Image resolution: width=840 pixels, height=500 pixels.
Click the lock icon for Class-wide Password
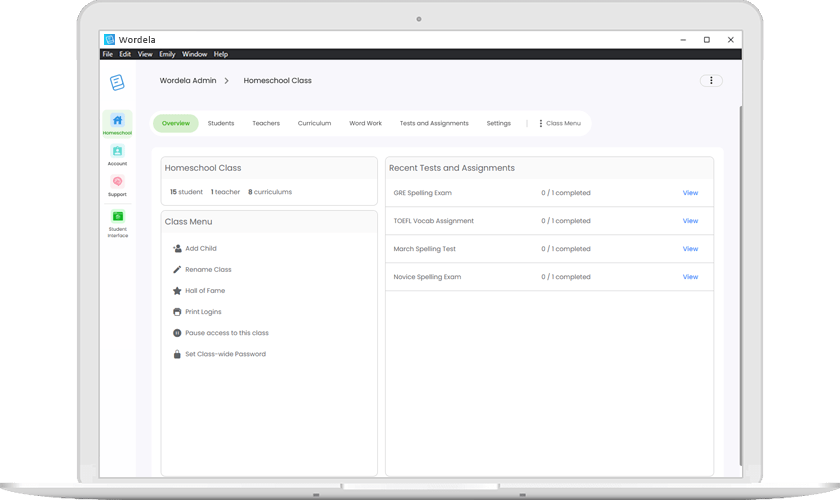(x=177, y=354)
